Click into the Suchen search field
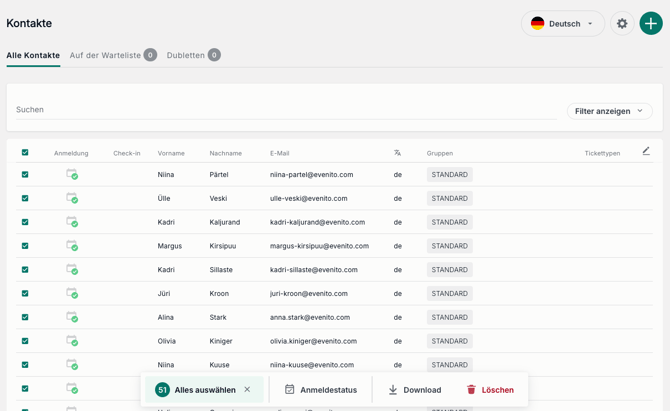 285,110
